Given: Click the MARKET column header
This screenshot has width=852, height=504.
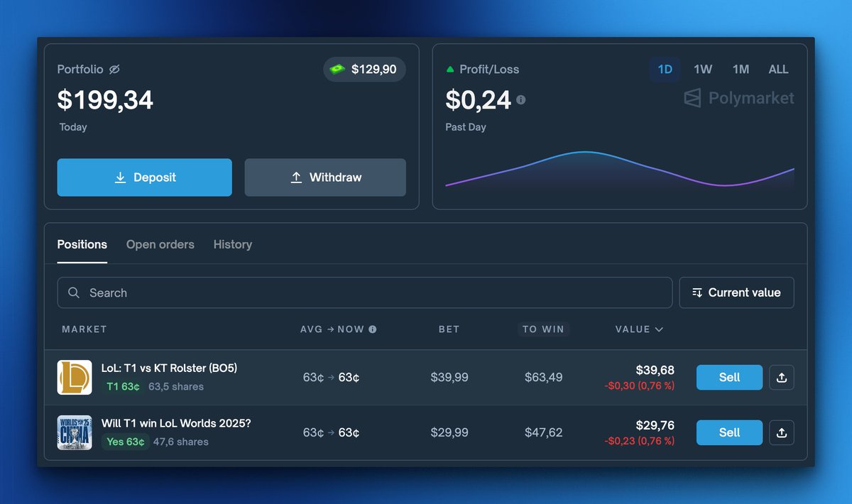Looking at the screenshot, I should [84, 329].
